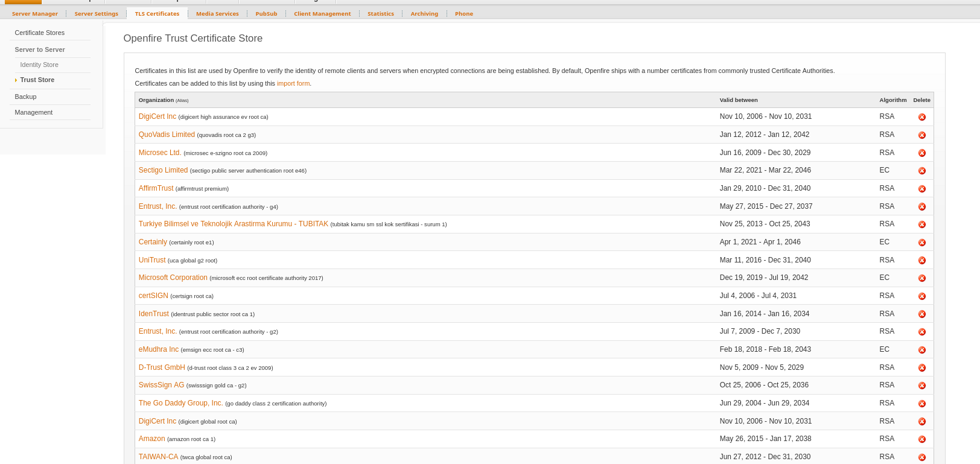Viewport: 980px width, 464px height.
Task: Open the Server Settings tab
Action: [x=97, y=14]
